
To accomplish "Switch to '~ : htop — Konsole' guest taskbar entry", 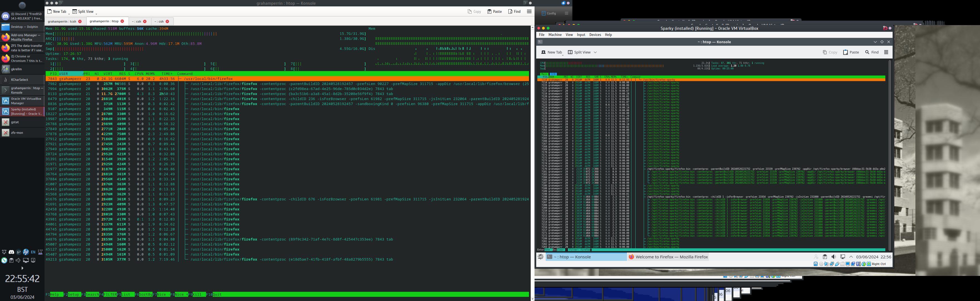I will tap(586, 257).
